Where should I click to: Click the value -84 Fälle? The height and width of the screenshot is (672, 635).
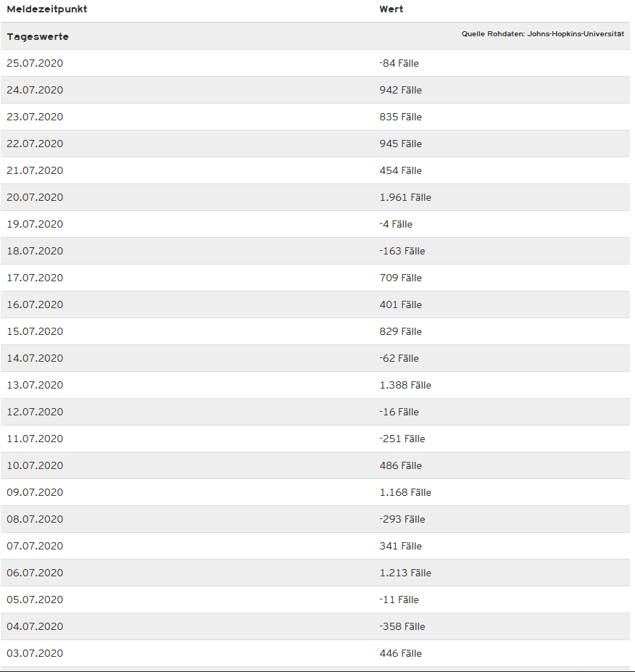click(x=399, y=63)
